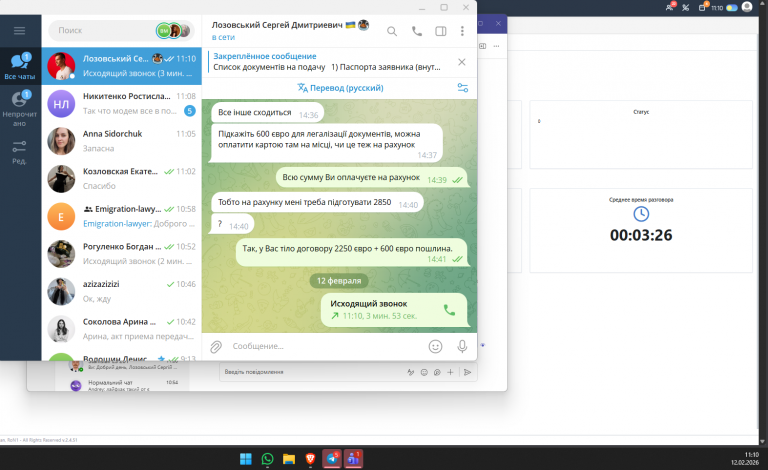Screen dimensions: 768x470
Task: Open the Emigration-lawy... group chat
Action: [121, 216]
